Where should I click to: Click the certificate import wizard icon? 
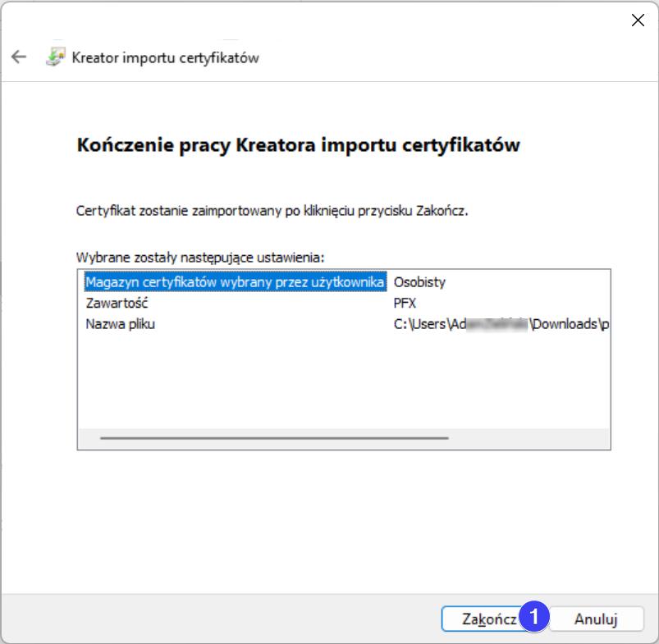[55, 57]
